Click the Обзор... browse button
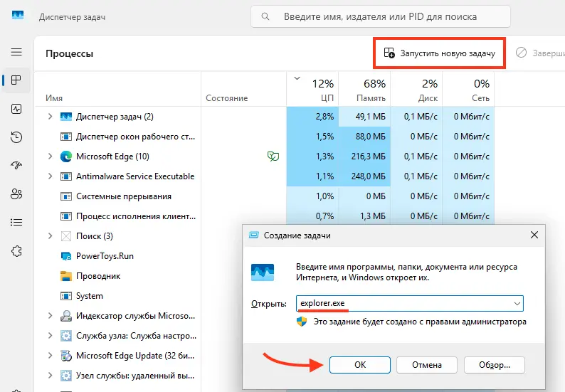Viewport: 565px width, 392px height. 495,365
